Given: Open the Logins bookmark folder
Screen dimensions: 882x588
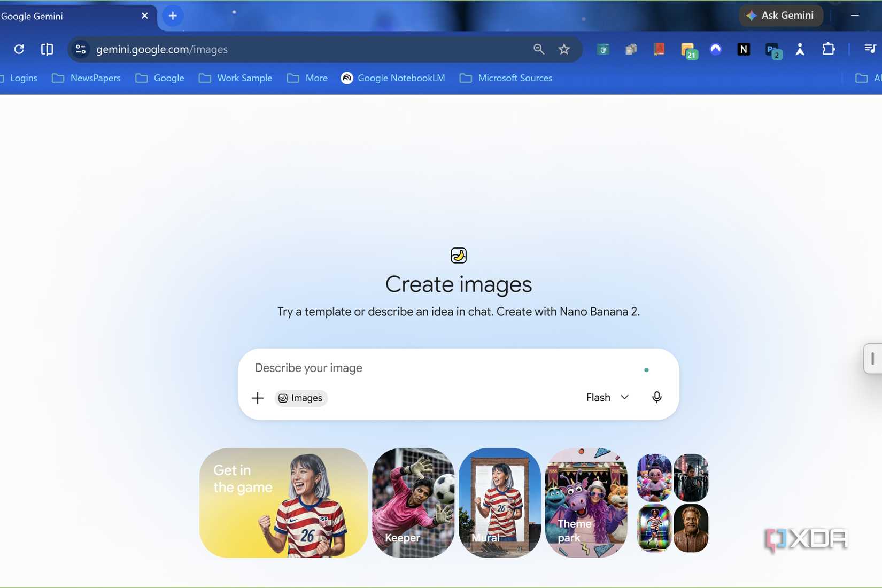Looking at the screenshot, I should click(x=20, y=78).
